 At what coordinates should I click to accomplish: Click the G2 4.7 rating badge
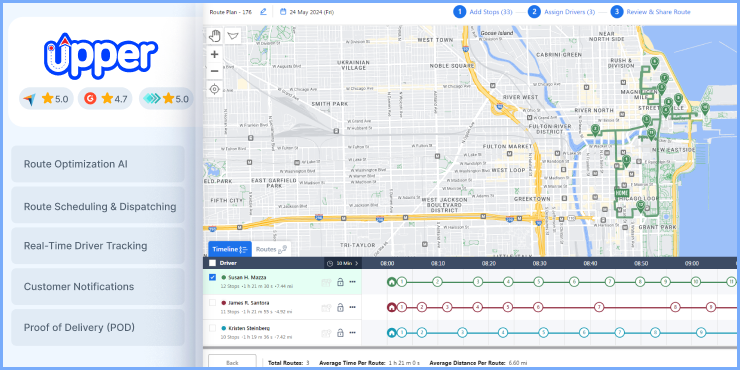tap(105, 99)
